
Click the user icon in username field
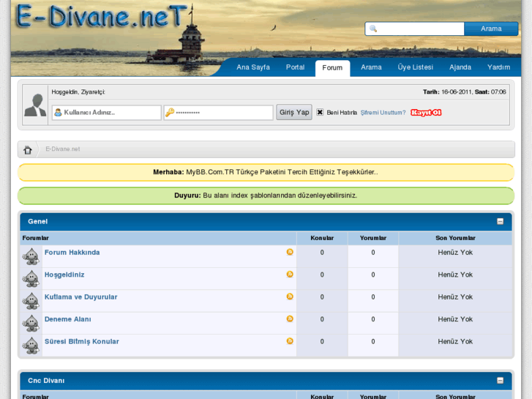click(x=58, y=113)
